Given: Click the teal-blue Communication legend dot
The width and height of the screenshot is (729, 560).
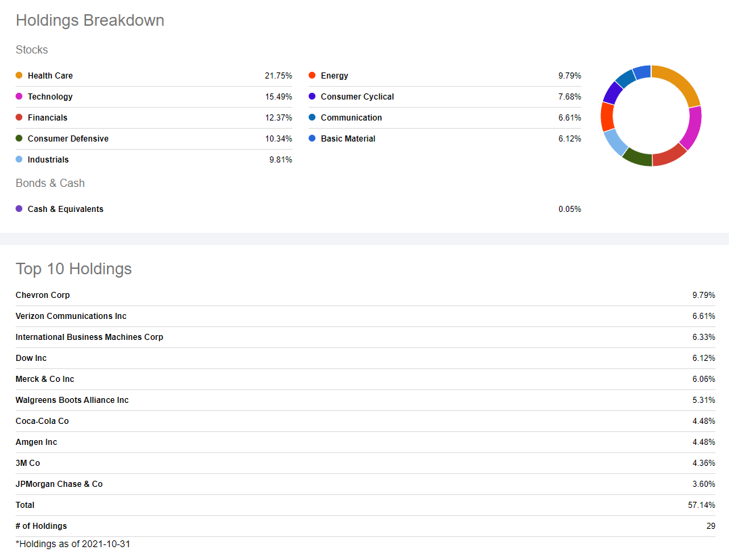Looking at the screenshot, I should pyautogui.click(x=312, y=117).
